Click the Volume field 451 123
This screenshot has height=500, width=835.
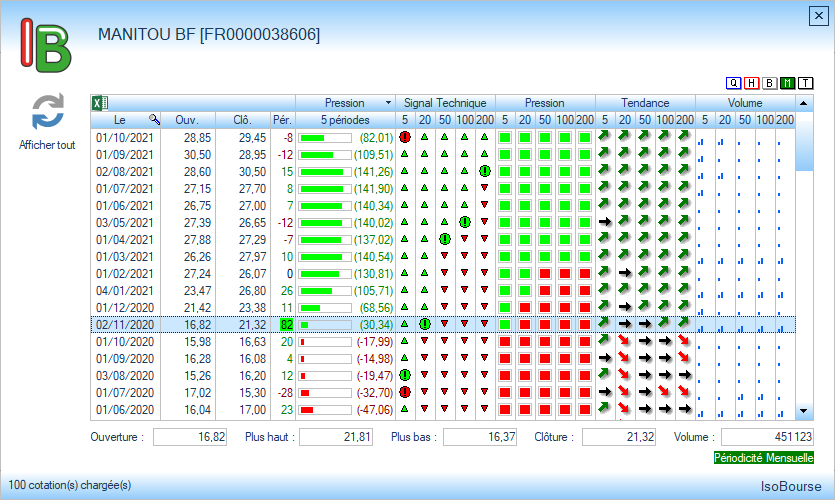click(767, 437)
